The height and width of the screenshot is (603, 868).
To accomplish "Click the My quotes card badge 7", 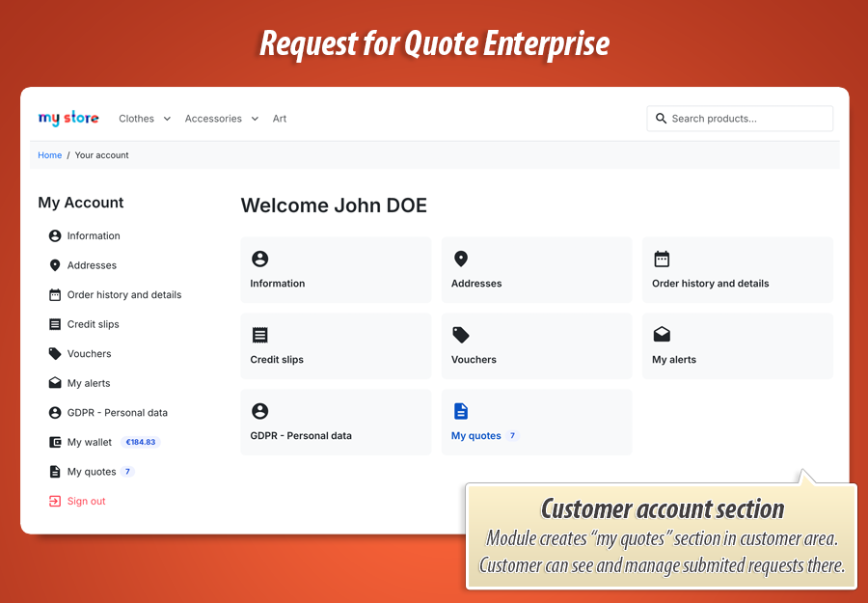I will click(x=513, y=436).
